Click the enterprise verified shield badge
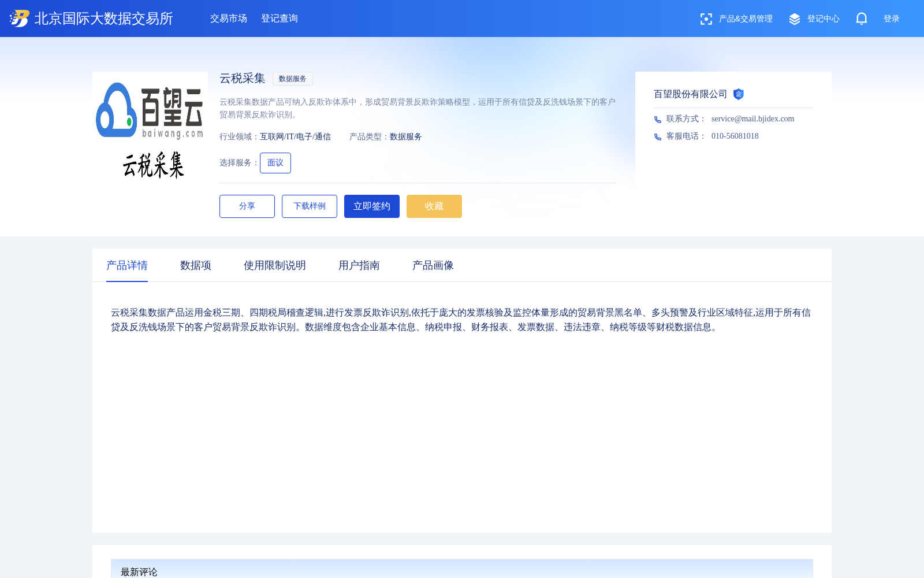The width and height of the screenshot is (924, 578). click(x=738, y=94)
